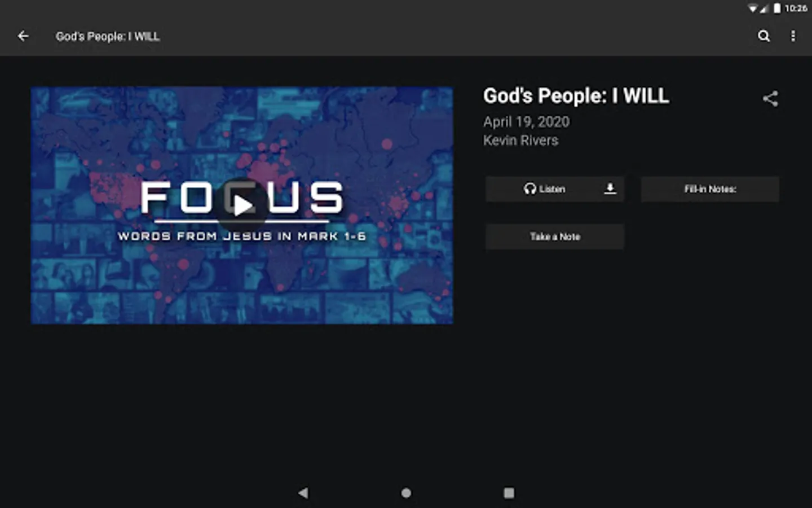Open the search magnifier icon

[764, 36]
